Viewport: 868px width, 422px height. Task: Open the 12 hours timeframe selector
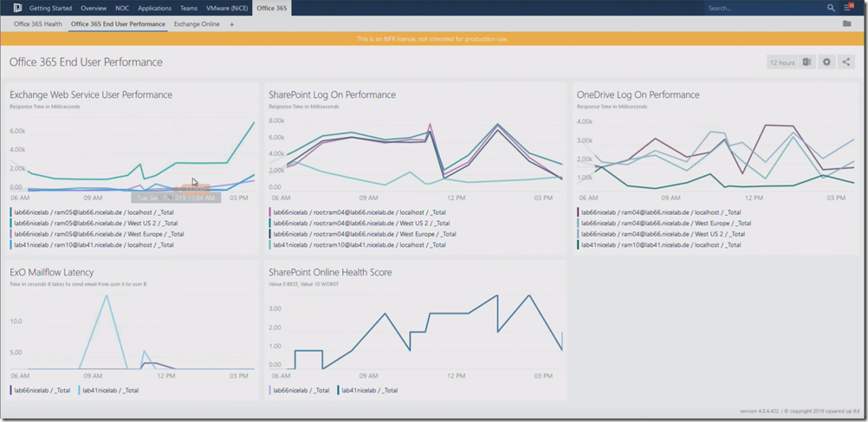tap(782, 62)
